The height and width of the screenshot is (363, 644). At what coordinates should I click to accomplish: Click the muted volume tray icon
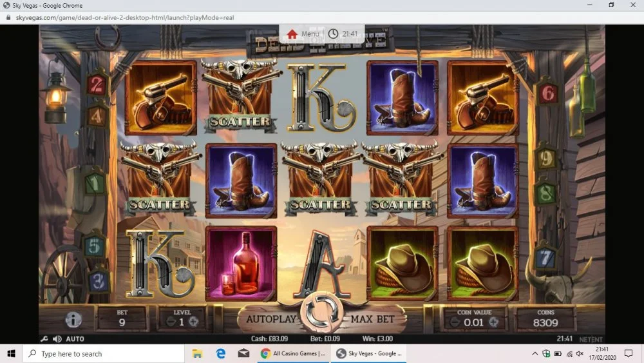click(x=580, y=353)
